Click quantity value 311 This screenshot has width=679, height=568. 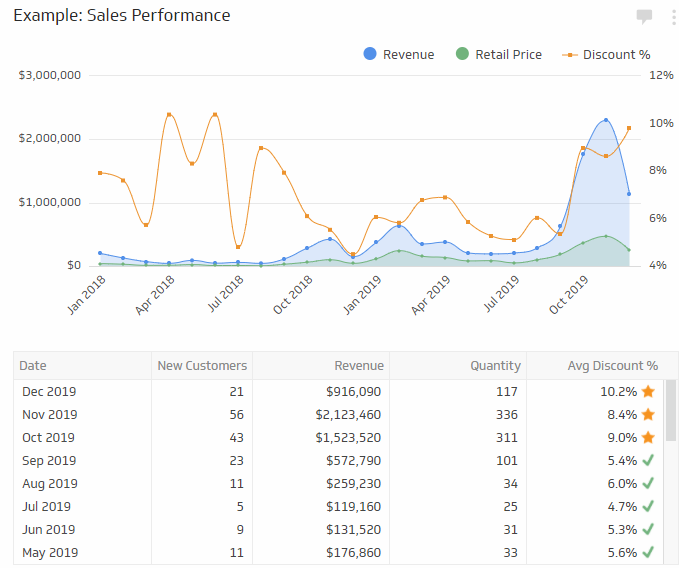(507, 438)
